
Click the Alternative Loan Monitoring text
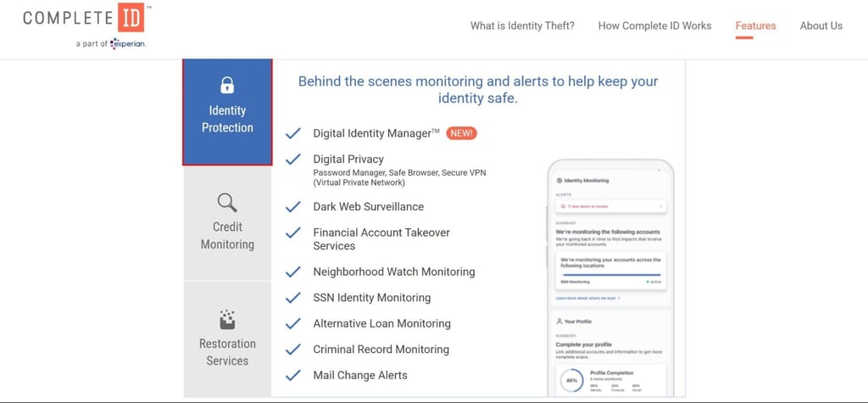click(x=382, y=324)
